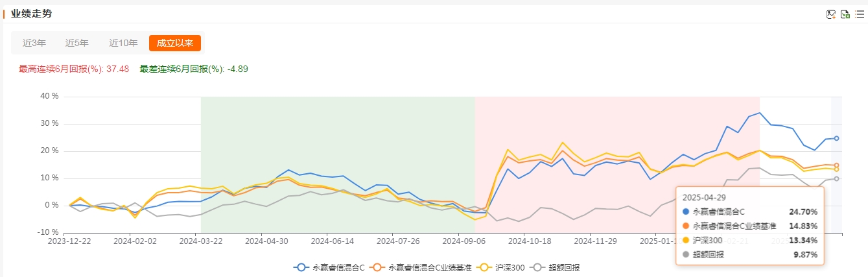Export chart data to Excel
The width and height of the screenshot is (868, 277).
tap(845, 14)
